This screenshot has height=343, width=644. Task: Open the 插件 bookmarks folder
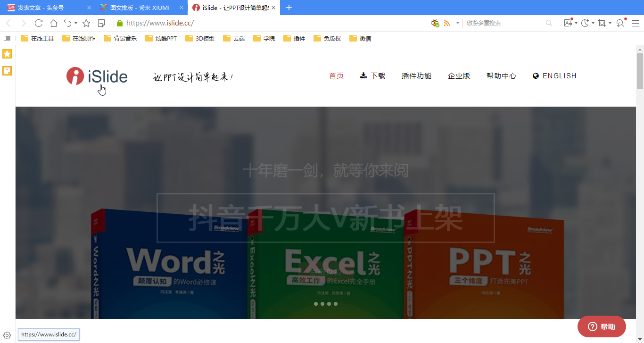pos(294,38)
